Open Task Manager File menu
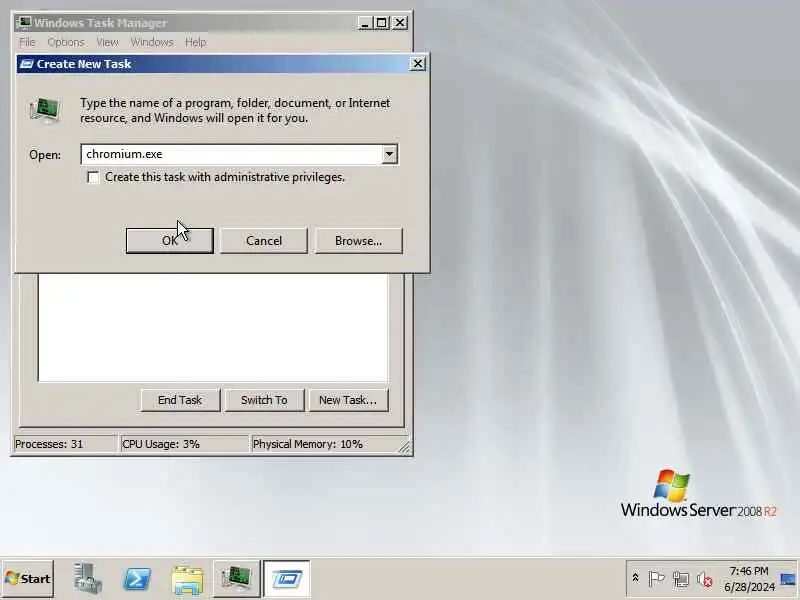 (27, 42)
